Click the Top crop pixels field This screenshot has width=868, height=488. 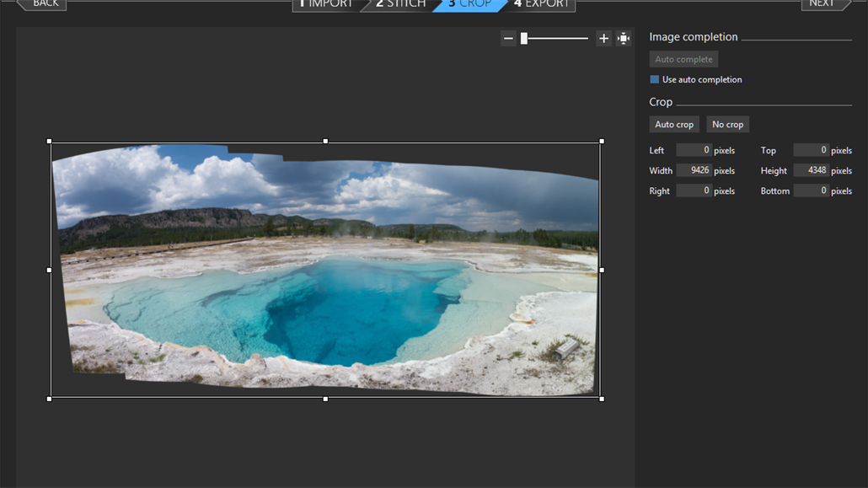(811, 150)
